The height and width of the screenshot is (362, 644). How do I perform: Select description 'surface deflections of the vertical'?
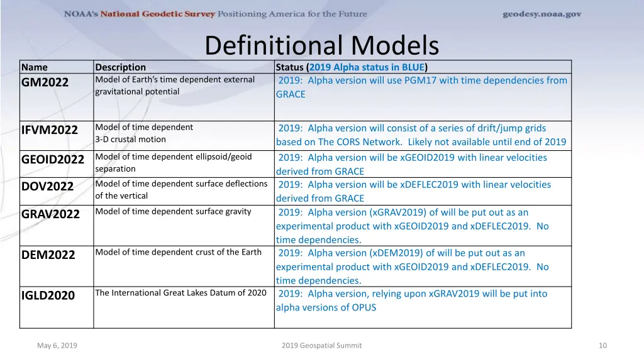pyautogui.click(x=181, y=190)
